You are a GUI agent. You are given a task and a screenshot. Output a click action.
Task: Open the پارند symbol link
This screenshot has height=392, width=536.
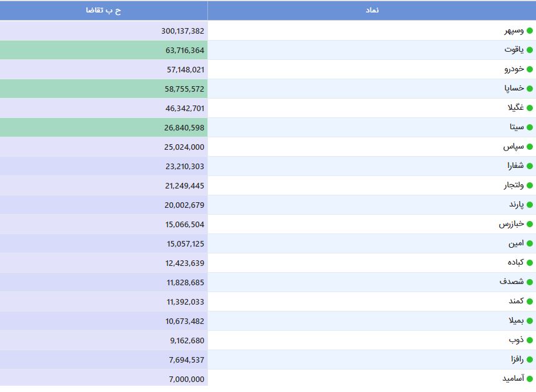[517, 205]
